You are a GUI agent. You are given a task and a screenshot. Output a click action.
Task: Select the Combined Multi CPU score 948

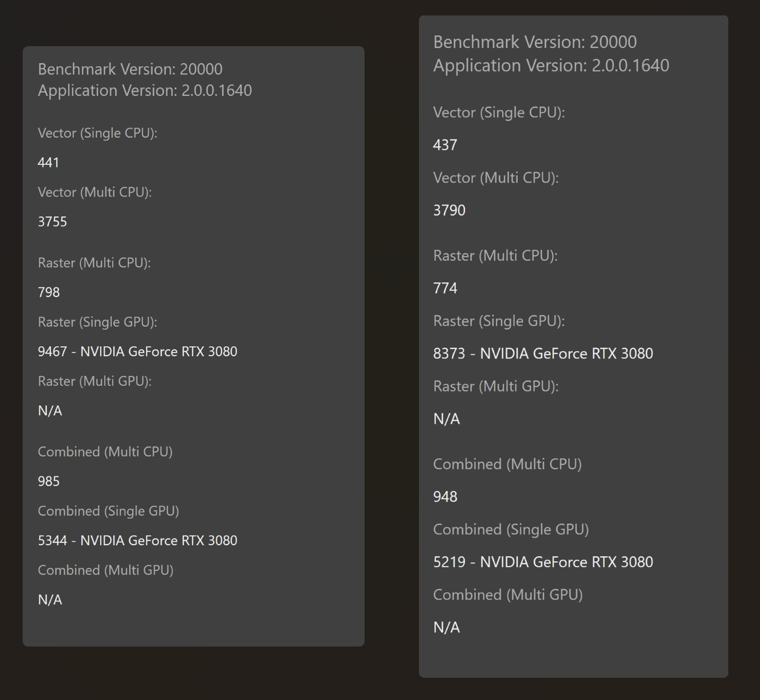click(x=445, y=497)
